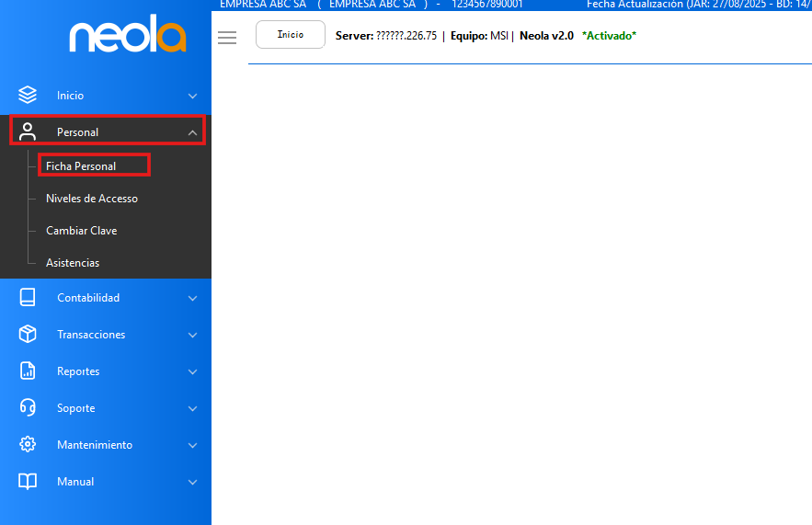812x525 pixels.
Task: Open the Cambiar Clave option
Action: 81,231
